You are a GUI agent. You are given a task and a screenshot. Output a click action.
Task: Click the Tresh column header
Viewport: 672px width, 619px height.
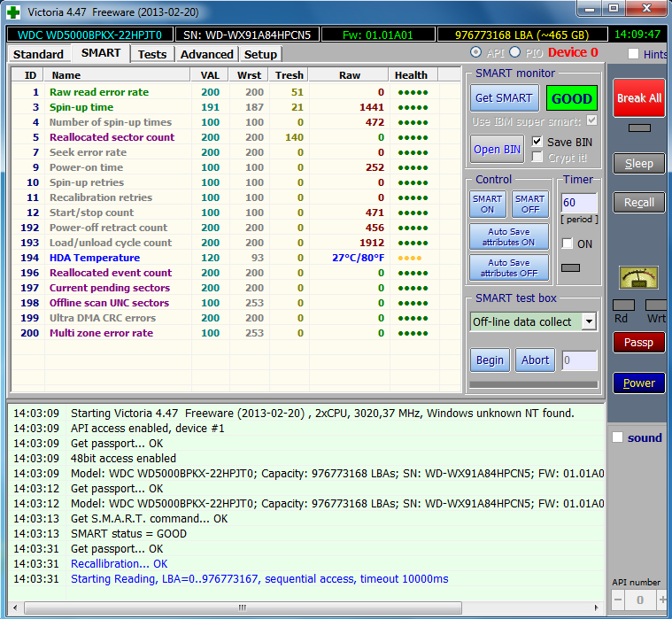click(x=289, y=75)
